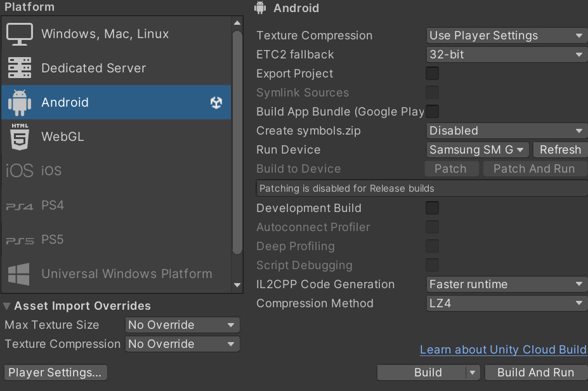Click the Max Texture Size label
Screen dimensions: 588x391
[x=52, y=325]
